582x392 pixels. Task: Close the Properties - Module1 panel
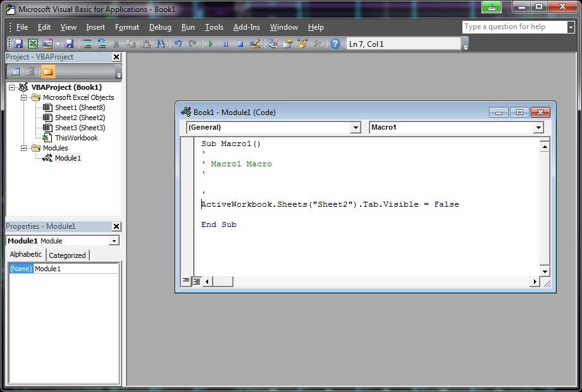[116, 226]
